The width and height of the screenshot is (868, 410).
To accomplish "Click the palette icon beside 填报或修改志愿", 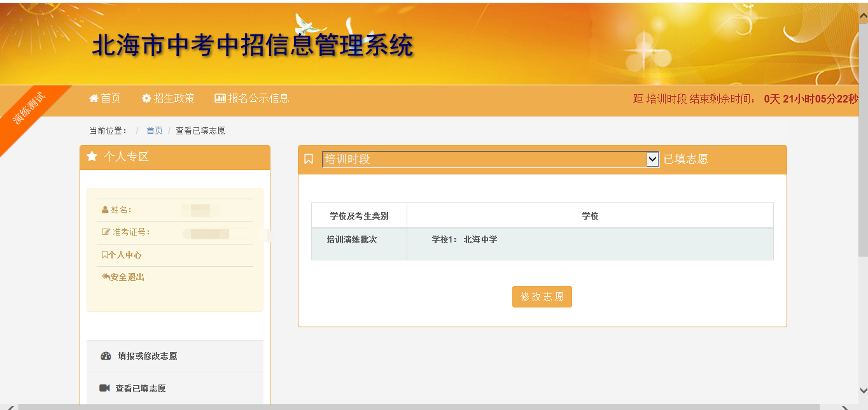I will [x=106, y=356].
